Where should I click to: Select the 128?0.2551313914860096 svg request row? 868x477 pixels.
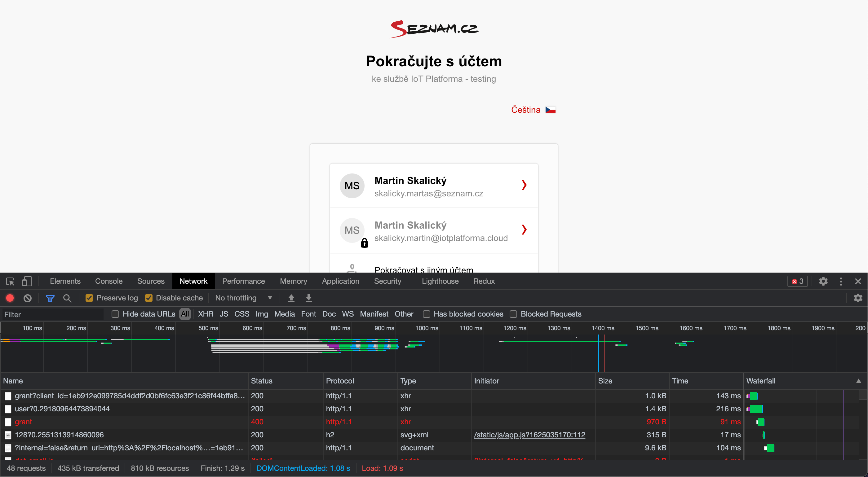[372, 435]
